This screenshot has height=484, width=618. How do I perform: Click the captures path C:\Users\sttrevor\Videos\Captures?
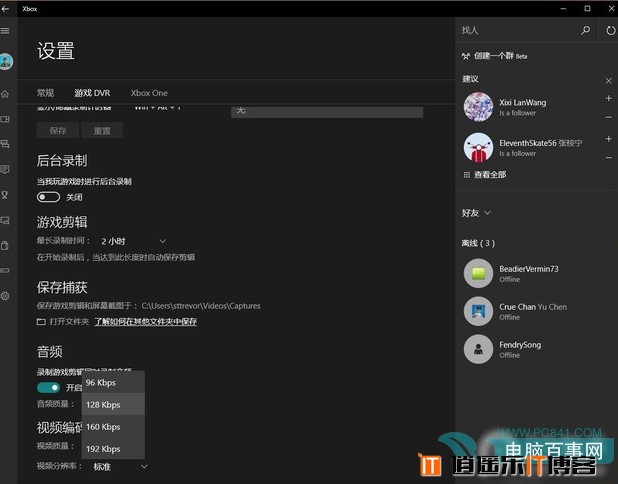click(201, 306)
